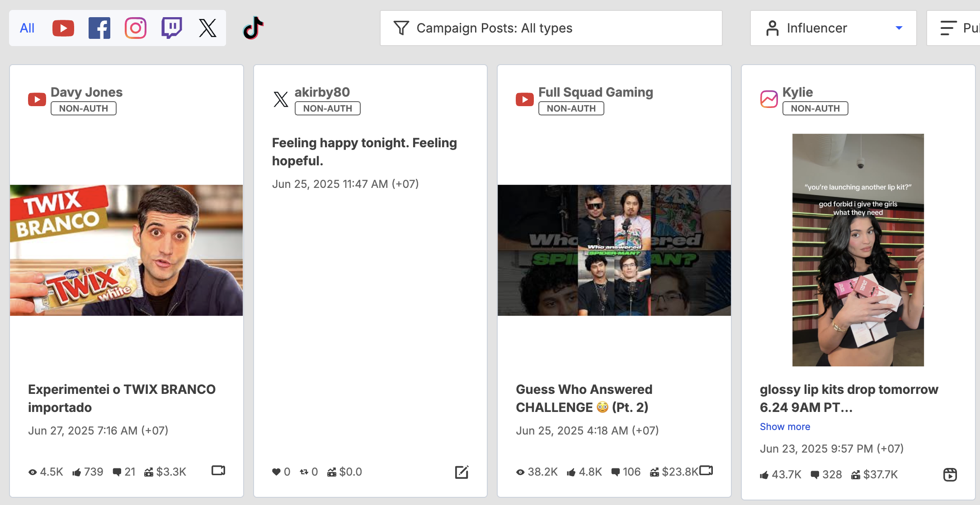Click the person icon in Influencer field
Screen dimensions: 980x505
pyautogui.click(x=773, y=28)
